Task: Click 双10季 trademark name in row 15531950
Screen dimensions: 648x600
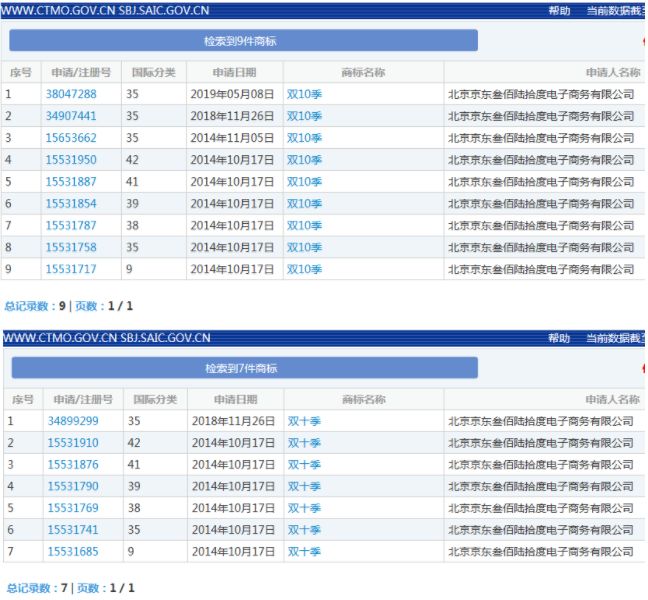Action: (x=304, y=160)
